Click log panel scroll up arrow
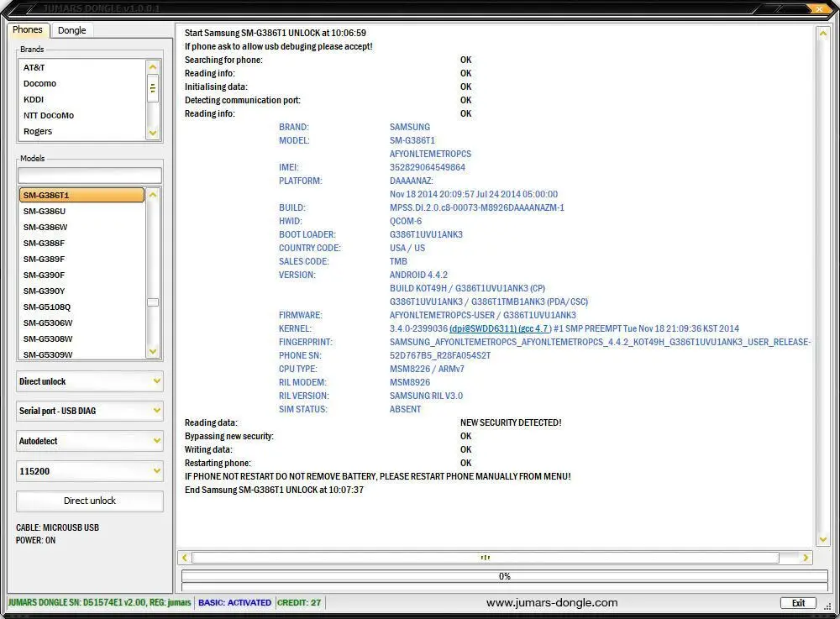The width and height of the screenshot is (840, 619). [823, 34]
